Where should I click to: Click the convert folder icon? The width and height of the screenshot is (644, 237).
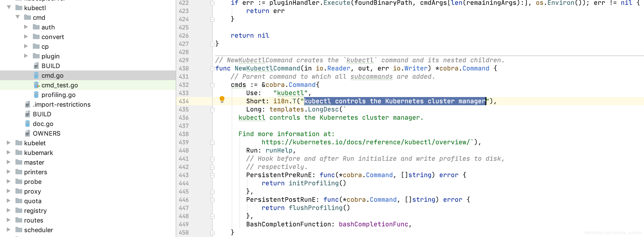click(x=36, y=36)
